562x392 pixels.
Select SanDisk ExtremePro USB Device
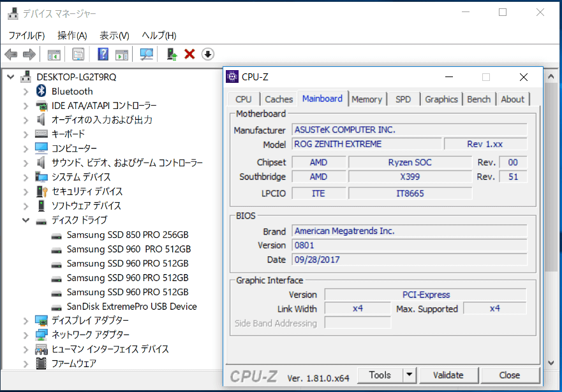click(131, 307)
